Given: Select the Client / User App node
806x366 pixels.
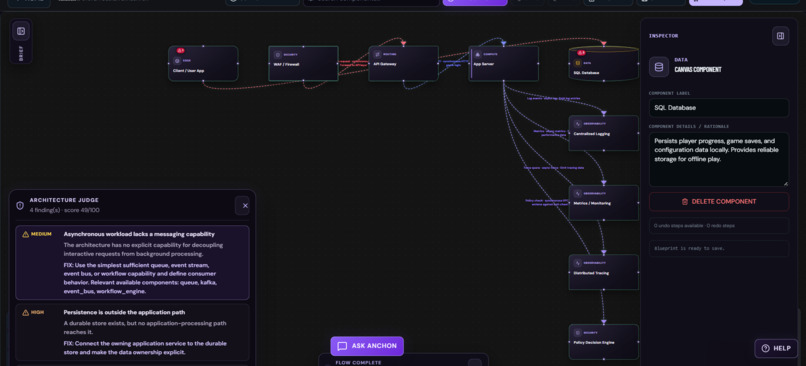Looking at the screenshot, I should (203, 63).
